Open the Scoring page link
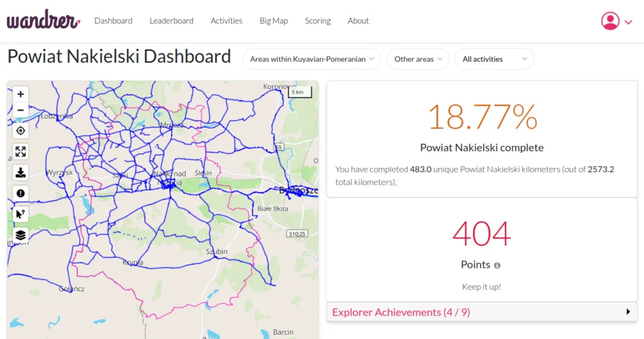This screenshot has width=644, height=339. point(318,21)
